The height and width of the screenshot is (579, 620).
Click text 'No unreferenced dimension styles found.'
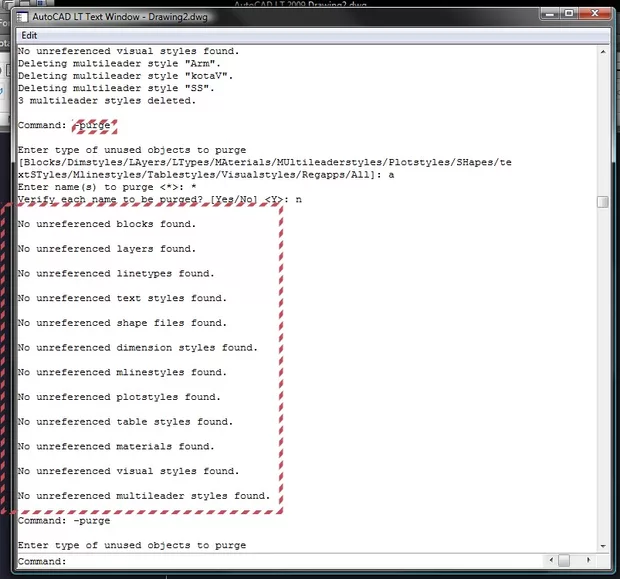138,348
